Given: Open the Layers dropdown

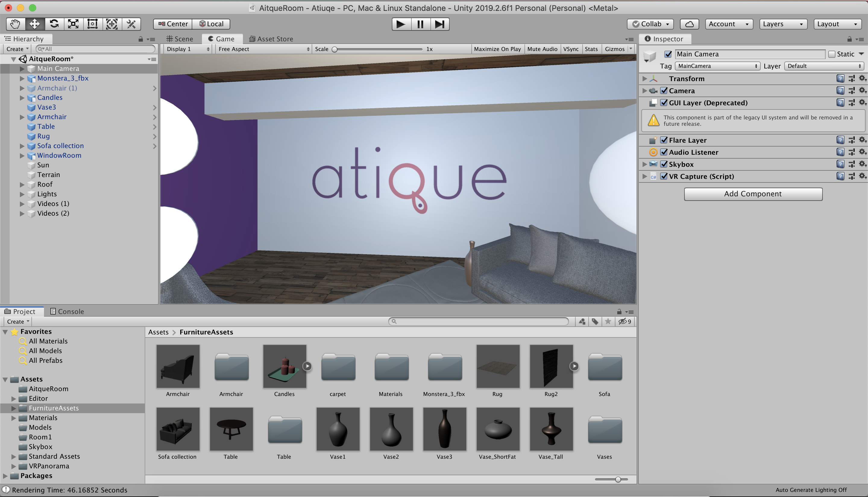Looking at the screenshot, I should (x=783, y=24).
